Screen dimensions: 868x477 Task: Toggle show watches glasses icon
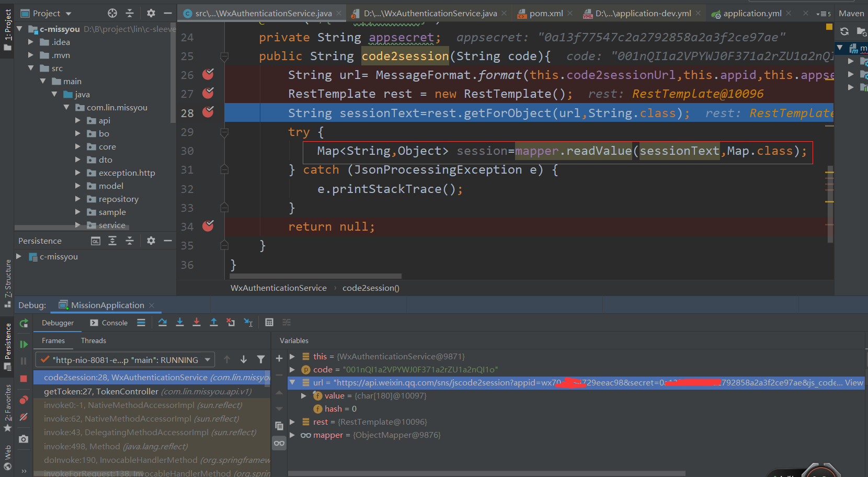click(279, 443)
